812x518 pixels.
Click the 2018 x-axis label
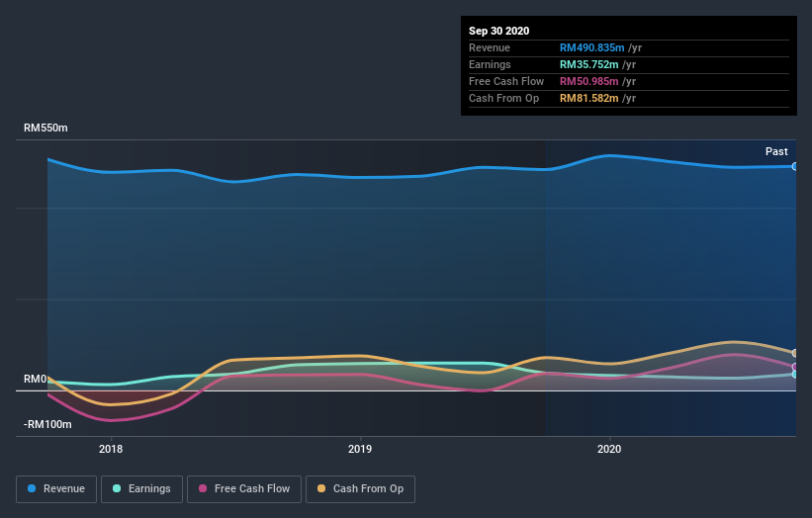tap(111, 449)
